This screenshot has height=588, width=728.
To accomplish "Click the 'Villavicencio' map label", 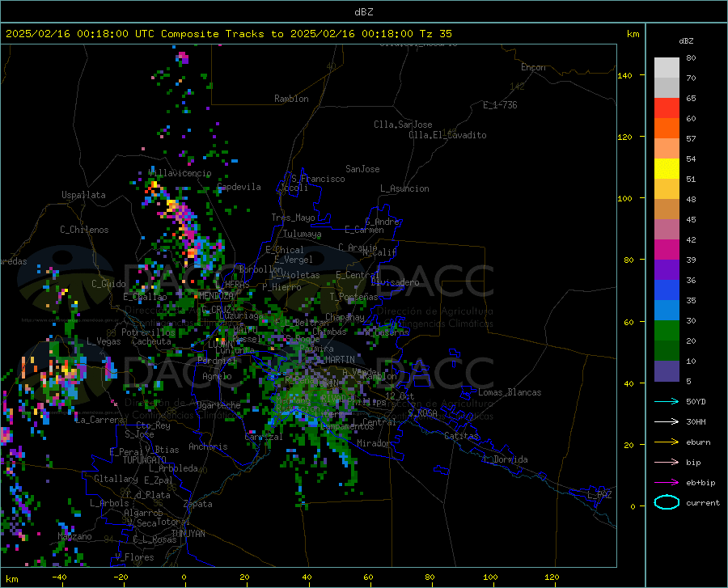I will pyautogui.click(x=180, y=173).
